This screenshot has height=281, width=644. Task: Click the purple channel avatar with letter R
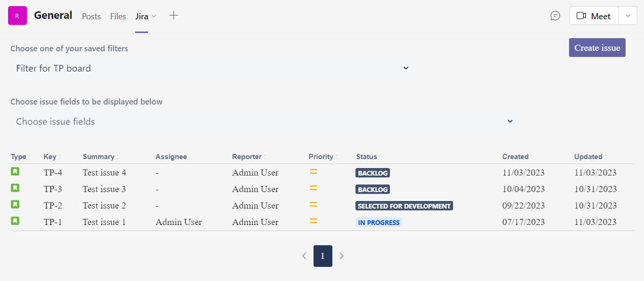17,15
